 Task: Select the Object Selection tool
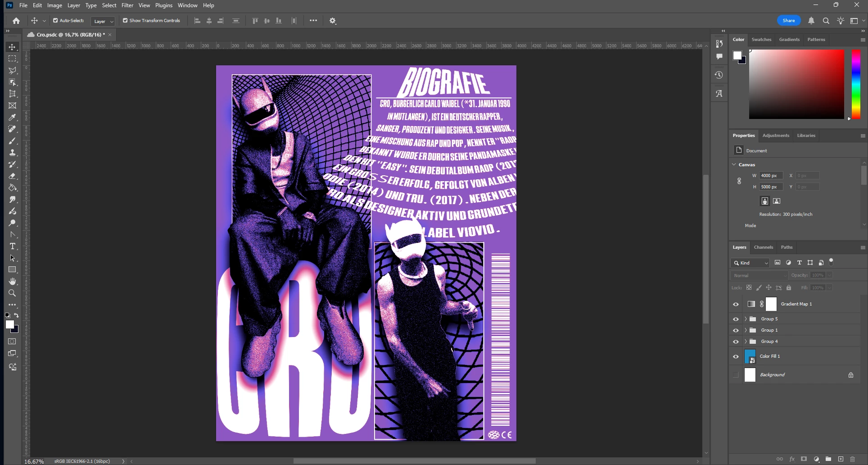click(12, 82)
